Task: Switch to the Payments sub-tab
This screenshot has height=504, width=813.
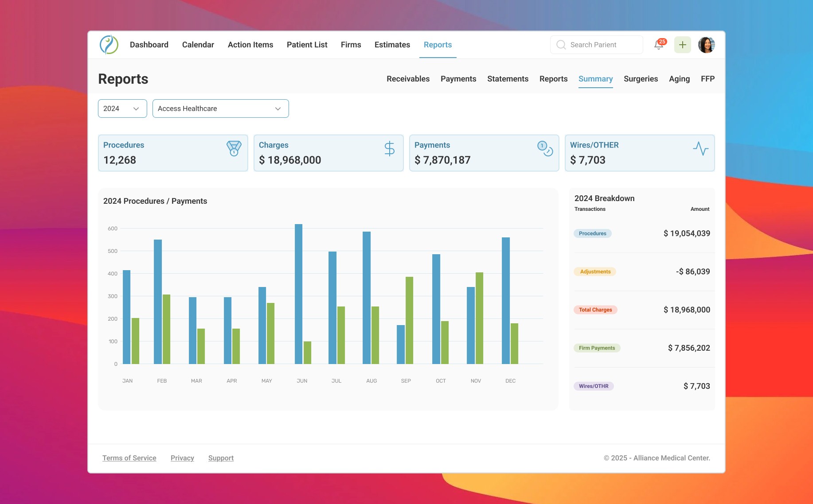Action: pyautogui.click(x=458, y=79)
